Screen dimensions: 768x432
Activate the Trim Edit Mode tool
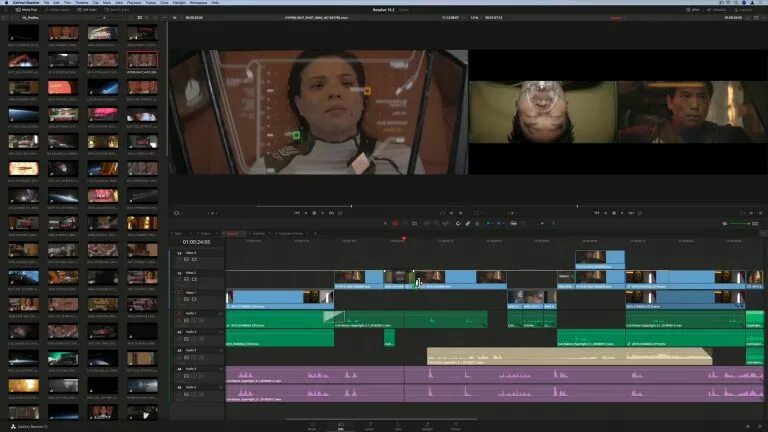[395, 223]
